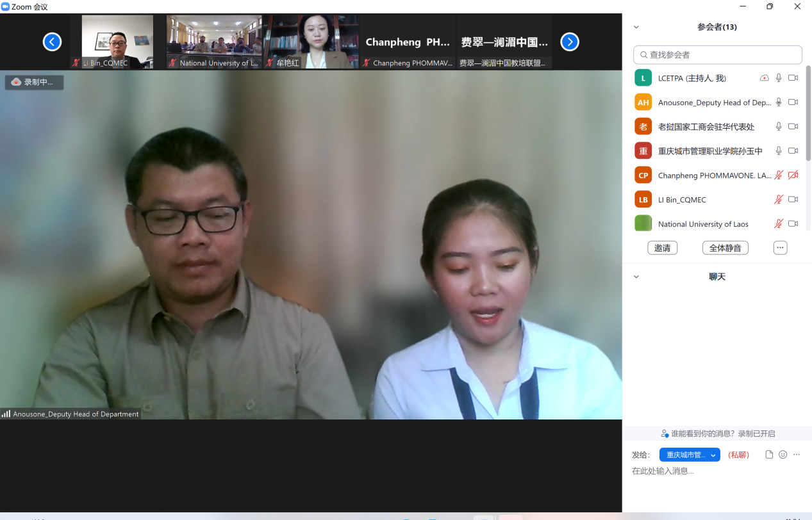Toggle the video camera for Chanpheng PHOMMAVONE
Image resolution: width=812 pixels, height=520 pixels.
tap(793, 175)
